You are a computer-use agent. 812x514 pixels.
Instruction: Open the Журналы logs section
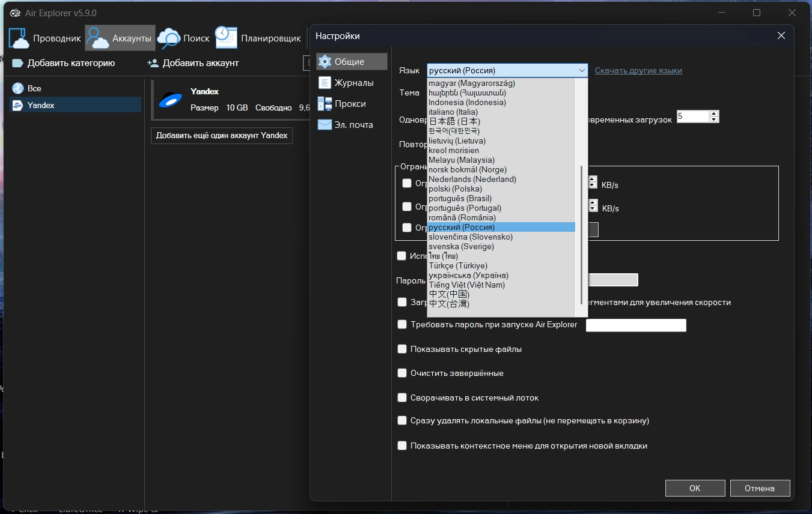click(x=353, y=83)
